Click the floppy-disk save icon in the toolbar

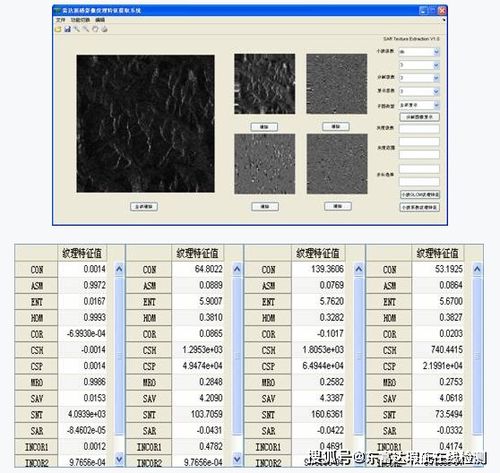click(x=67, y=29)
